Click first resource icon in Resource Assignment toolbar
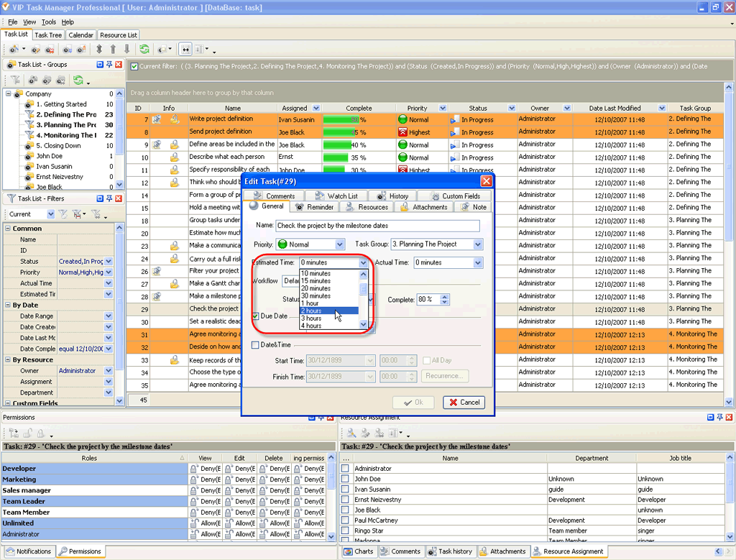Screen dimensions: 736x560 coord(351,433)
